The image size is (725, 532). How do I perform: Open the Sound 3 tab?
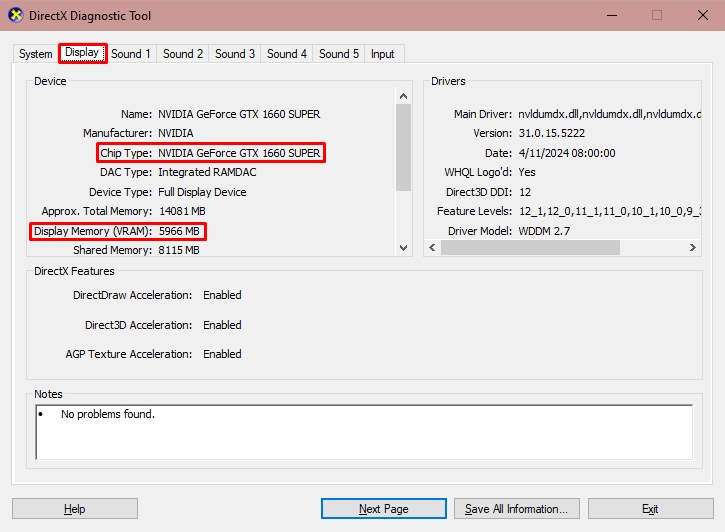click(234, 54)
